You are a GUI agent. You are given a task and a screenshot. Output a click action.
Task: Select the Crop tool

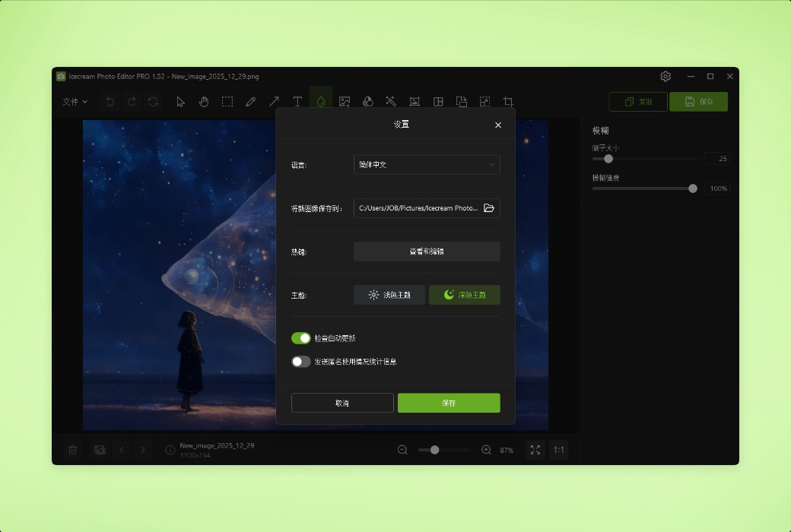pos(507,101)
